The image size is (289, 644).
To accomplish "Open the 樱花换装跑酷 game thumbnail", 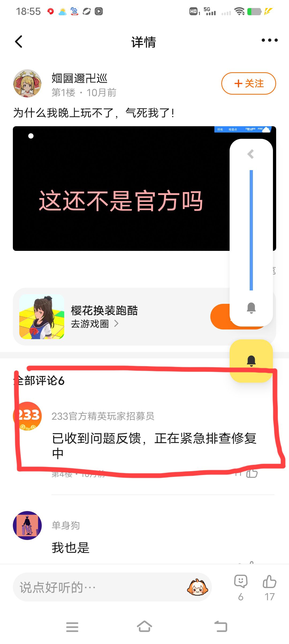I will coord(42,317).
